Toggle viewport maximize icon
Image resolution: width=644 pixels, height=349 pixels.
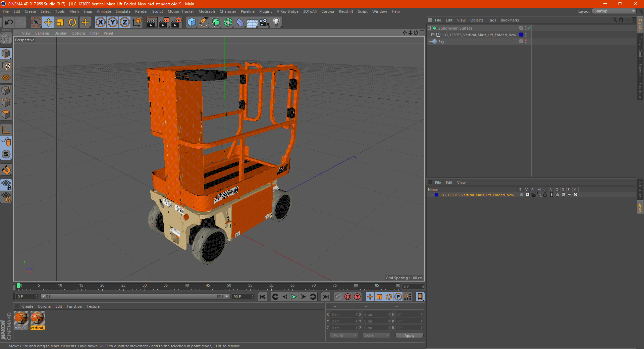[x=422, y=33]
